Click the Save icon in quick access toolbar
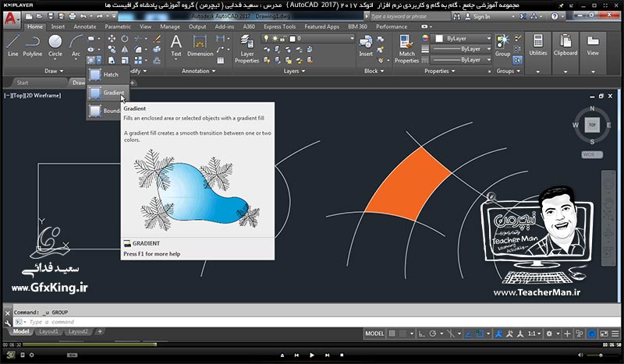Screen dimensions: 624x364 tap(51, 16)
